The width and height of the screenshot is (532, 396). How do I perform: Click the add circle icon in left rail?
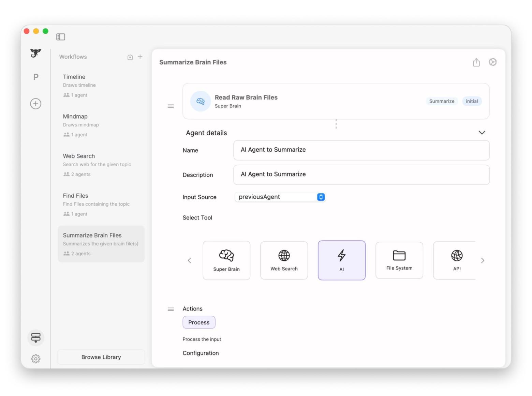35,104
